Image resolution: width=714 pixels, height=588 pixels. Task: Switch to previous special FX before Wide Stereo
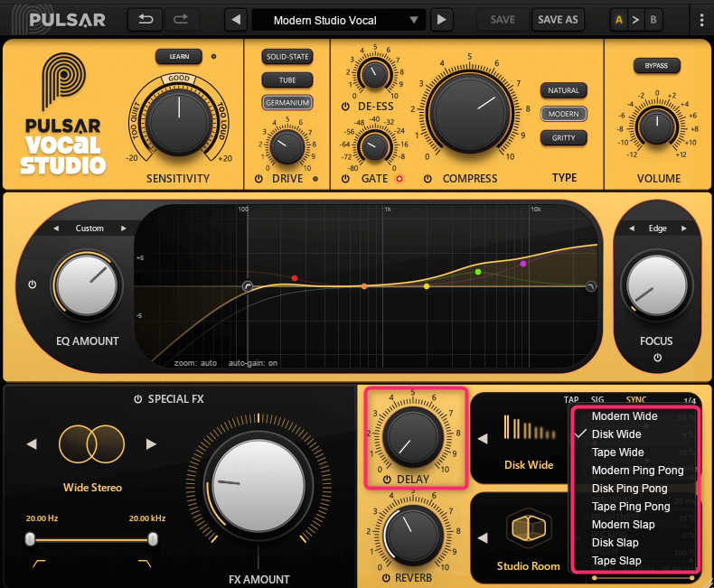point(32,444)
